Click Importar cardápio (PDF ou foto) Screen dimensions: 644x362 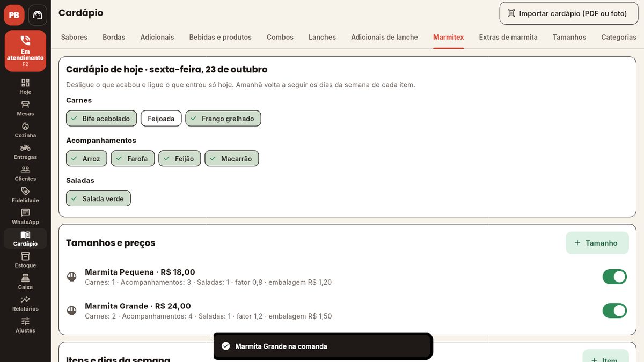pos(569,13)
